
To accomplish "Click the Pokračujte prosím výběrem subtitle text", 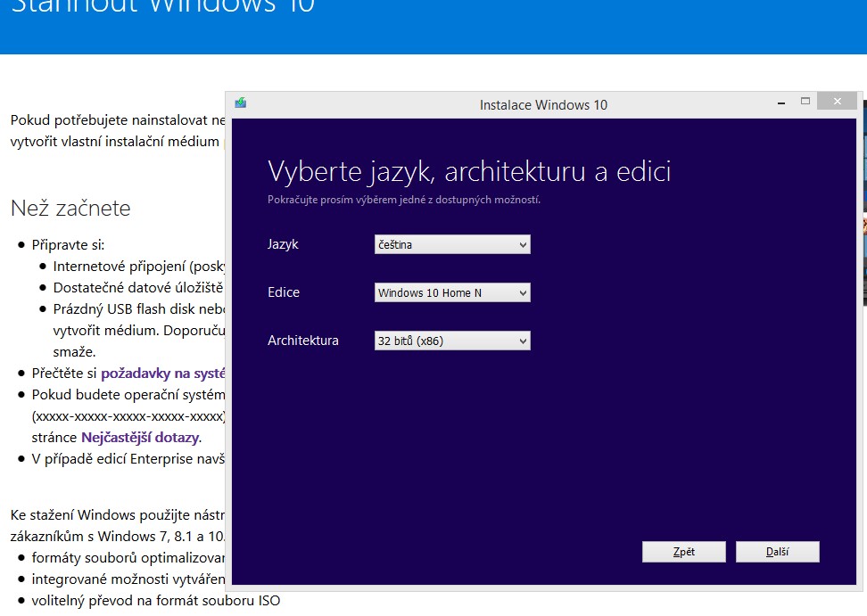I will pyautogui.click(x=404, y=200).
